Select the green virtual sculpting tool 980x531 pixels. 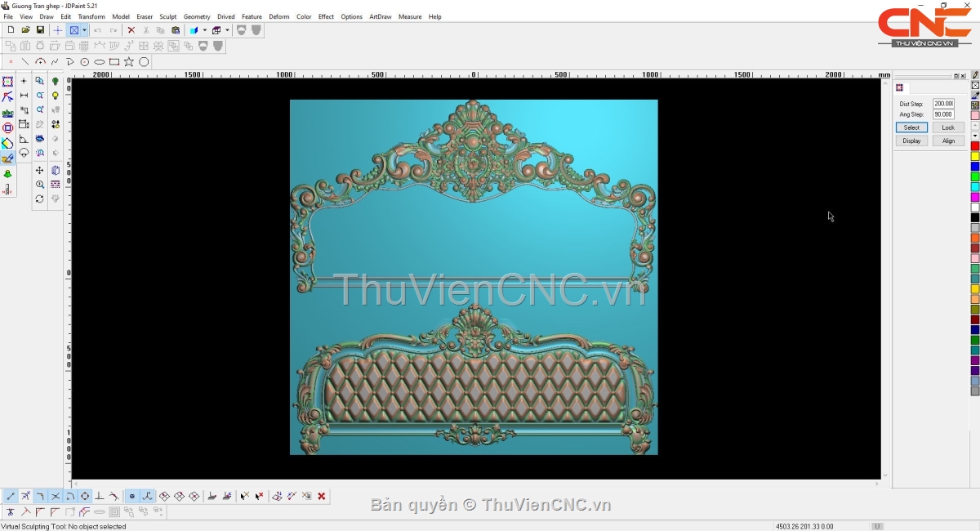pos(7,174)
